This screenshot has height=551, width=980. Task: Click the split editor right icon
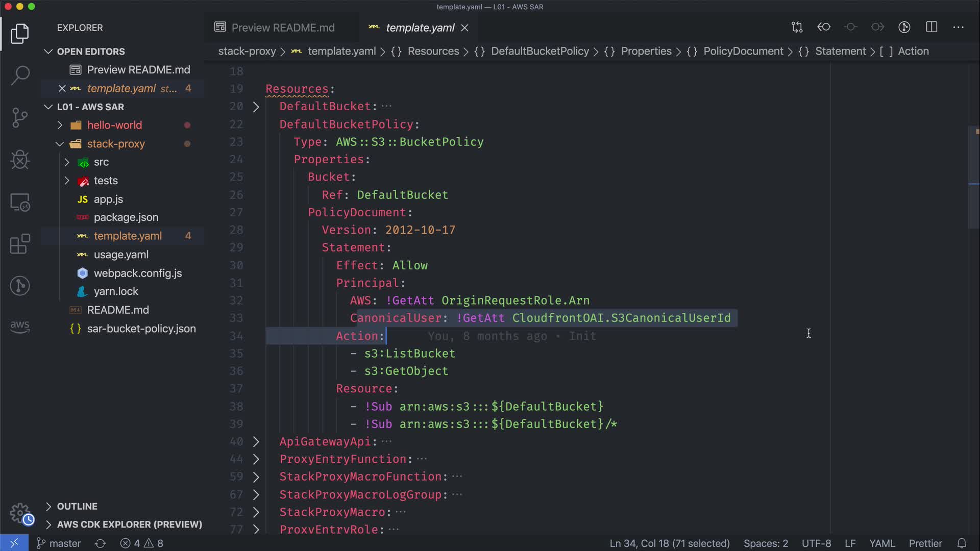[932, 27]
